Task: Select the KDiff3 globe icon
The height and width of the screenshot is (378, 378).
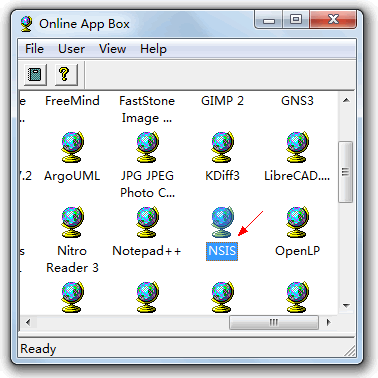Action: coord(222,147)
